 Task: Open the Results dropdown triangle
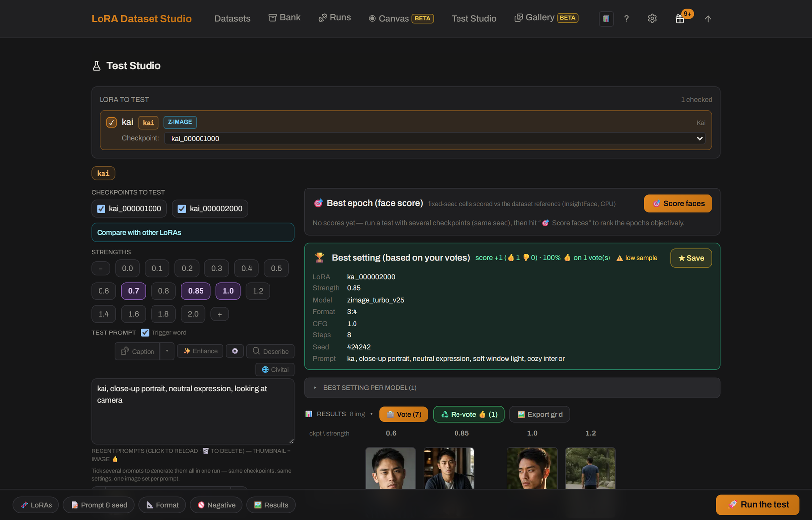(x=371, y=414)
